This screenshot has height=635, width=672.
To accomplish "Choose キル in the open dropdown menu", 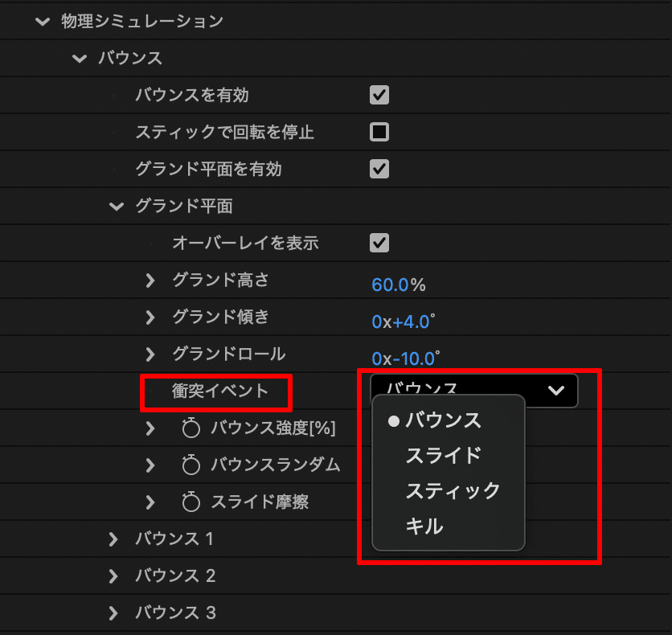I will tap(435, 526).
